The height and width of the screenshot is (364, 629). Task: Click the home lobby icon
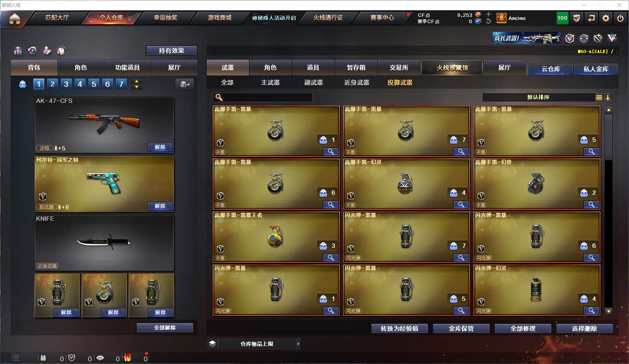15,18
